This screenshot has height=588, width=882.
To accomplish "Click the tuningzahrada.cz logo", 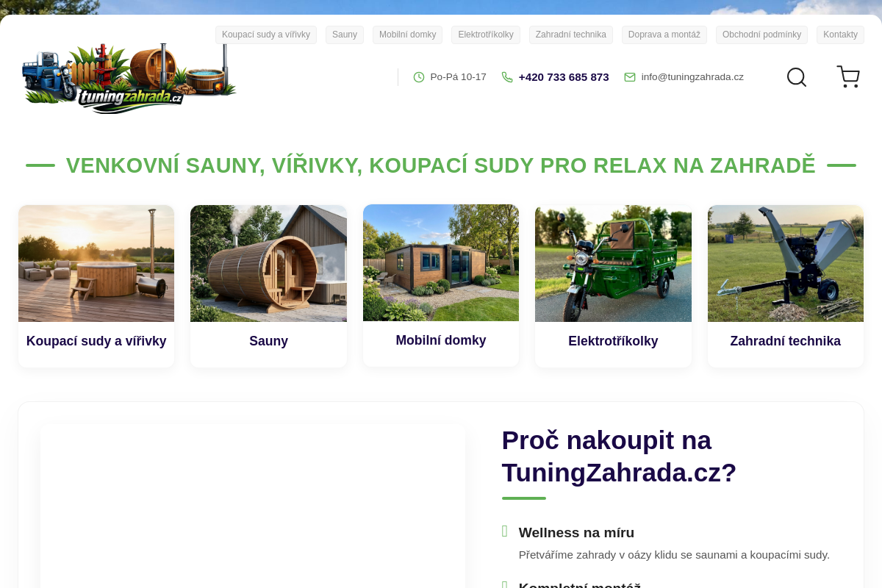I will [130, 79].
